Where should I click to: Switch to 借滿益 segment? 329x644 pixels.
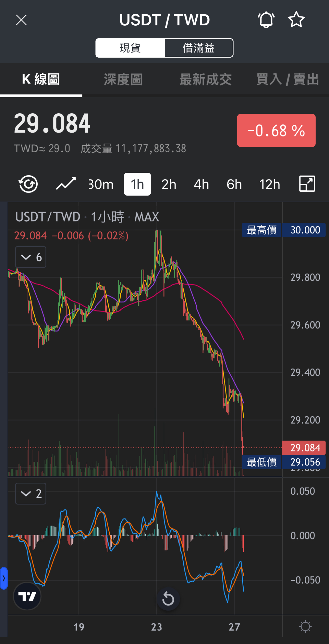199,48
